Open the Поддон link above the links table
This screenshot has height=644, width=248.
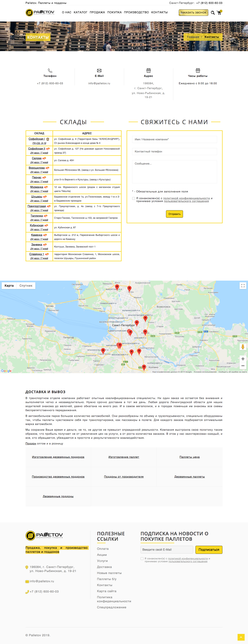coord(31,443)
